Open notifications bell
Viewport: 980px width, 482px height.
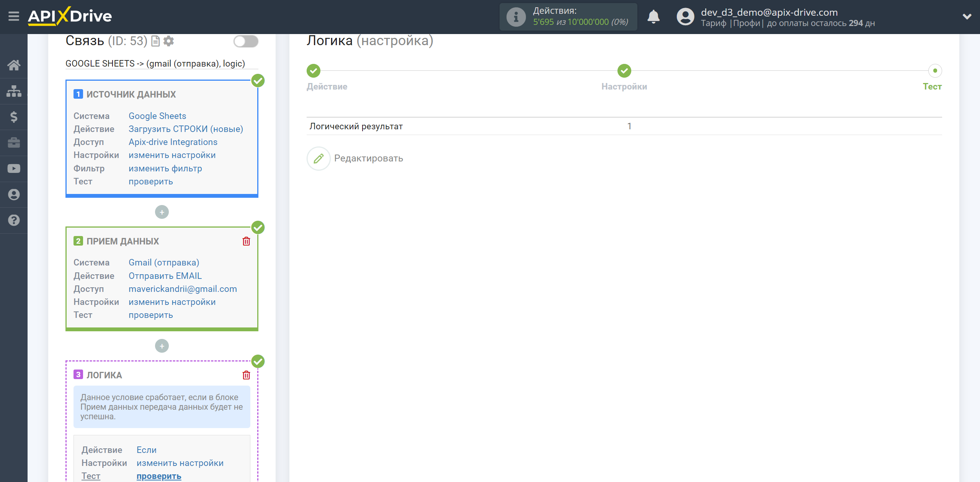click(653, 17)
